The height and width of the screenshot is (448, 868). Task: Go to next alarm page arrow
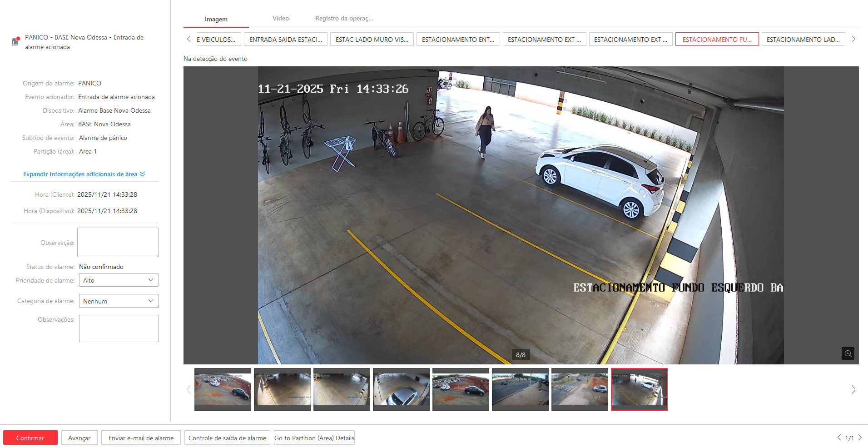(860, 438)
